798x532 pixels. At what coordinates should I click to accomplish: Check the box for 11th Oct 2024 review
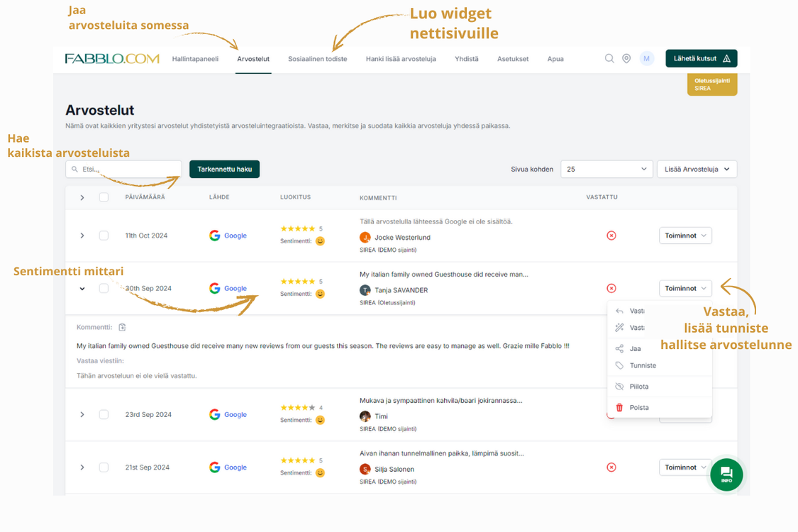104,235
